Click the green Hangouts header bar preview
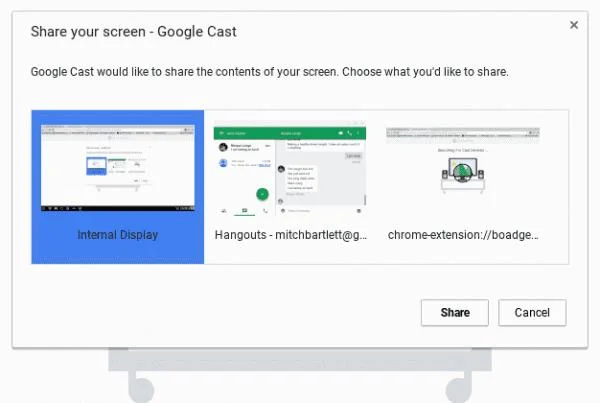 [x=290, y=133]
